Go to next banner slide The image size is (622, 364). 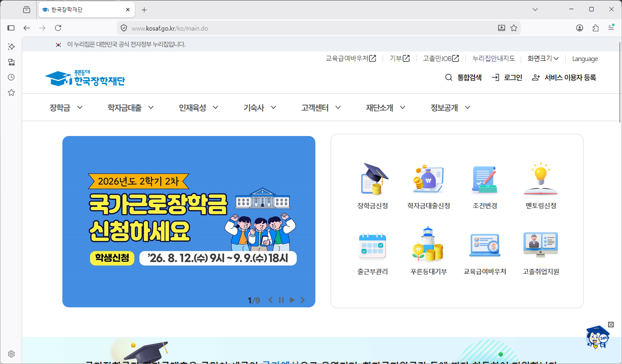coord(303,300)
